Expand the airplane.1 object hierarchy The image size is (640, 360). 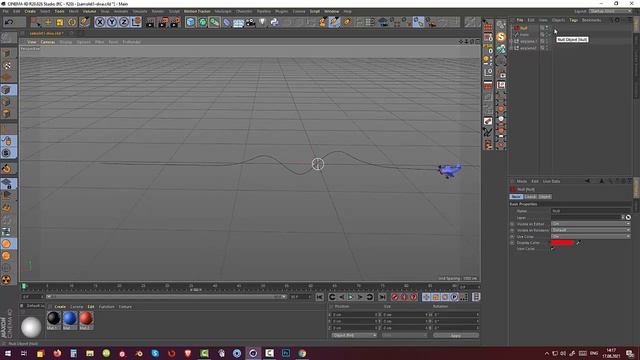(511, 41)
